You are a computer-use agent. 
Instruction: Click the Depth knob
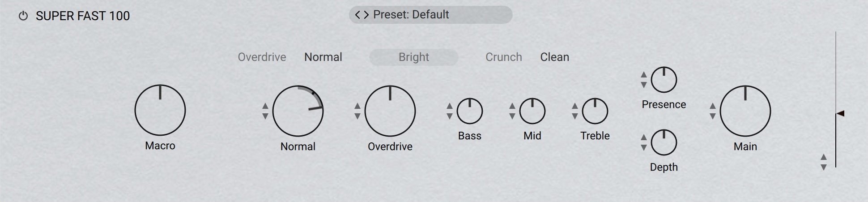pyautogui.click(x=664, y=142)
